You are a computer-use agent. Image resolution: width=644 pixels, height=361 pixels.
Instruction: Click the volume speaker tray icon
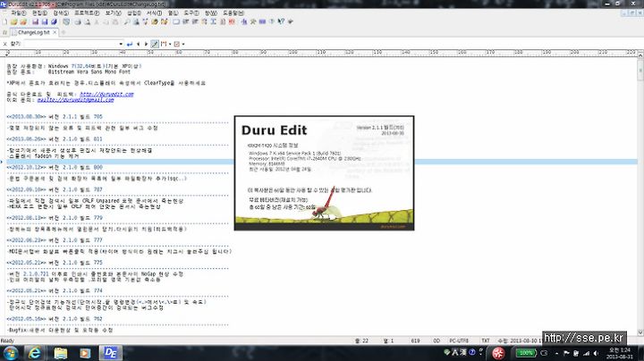click(x=596, y=353)
